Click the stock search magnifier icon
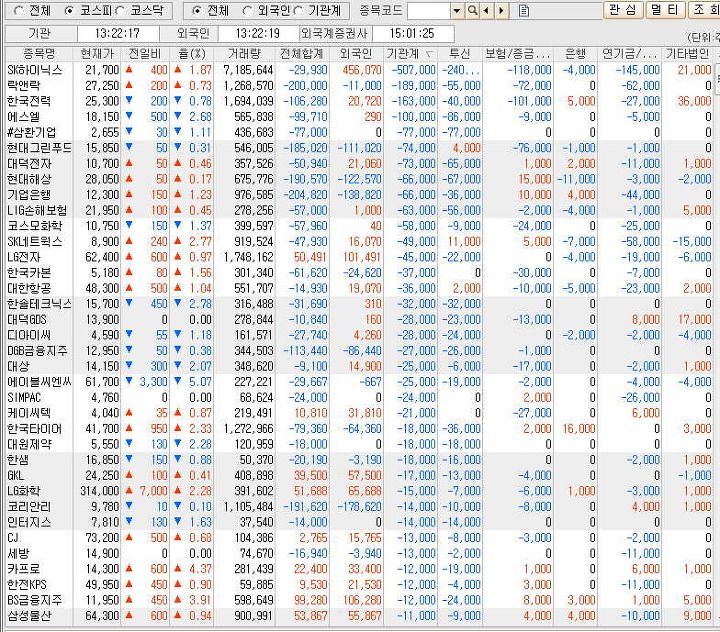720x632 pixels. tap(472, 11)
